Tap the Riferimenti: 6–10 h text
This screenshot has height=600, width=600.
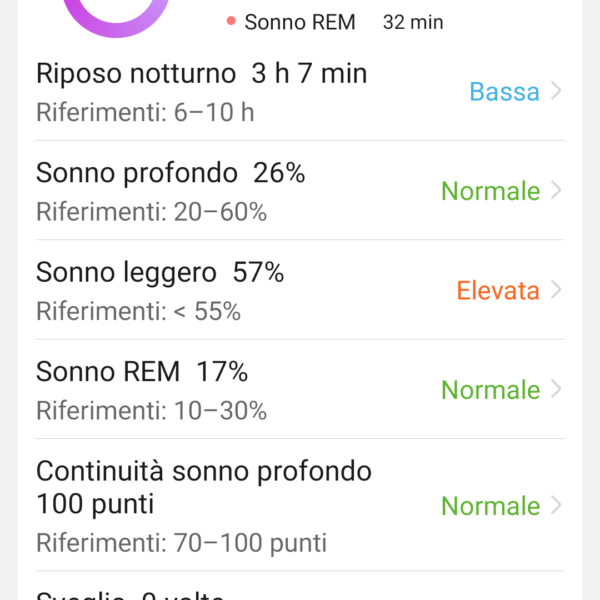[145, 112]
